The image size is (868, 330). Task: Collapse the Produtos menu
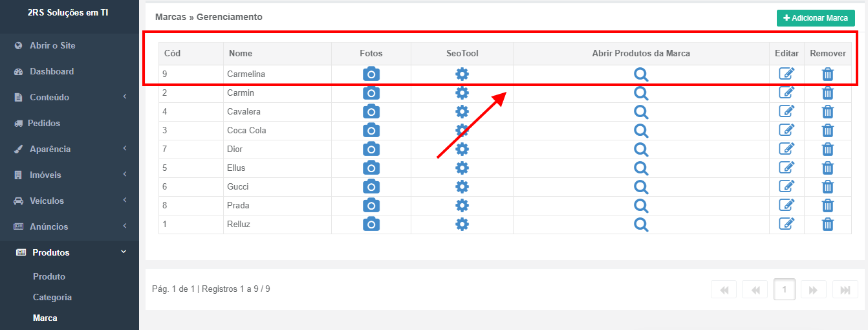(x=69, y=252)
